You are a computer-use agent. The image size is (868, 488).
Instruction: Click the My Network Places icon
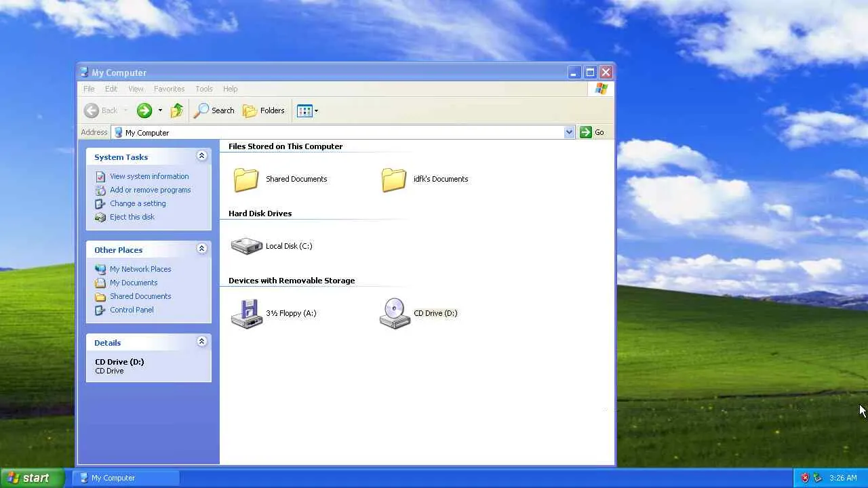click(x=100, y=269)
